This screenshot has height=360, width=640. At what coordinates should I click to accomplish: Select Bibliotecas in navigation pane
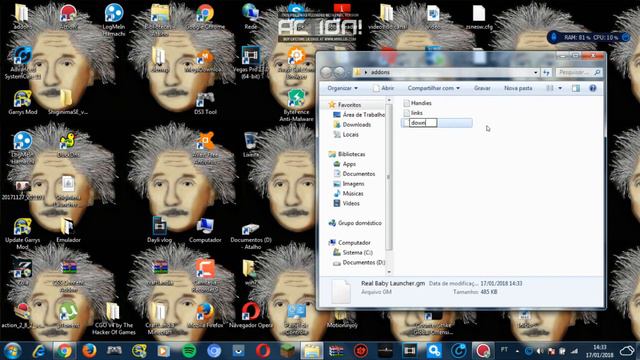(347, 154)
